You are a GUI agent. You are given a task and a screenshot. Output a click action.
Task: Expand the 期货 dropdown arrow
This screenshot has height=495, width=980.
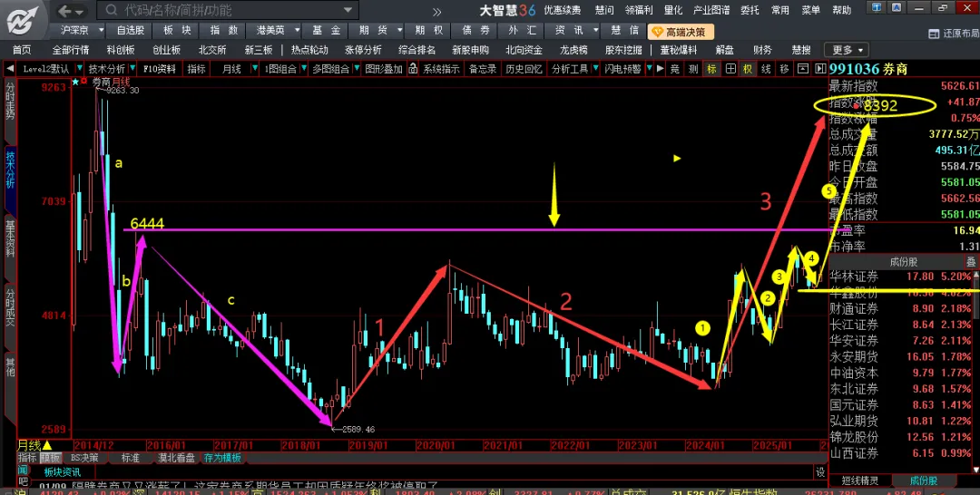point(399,30)
